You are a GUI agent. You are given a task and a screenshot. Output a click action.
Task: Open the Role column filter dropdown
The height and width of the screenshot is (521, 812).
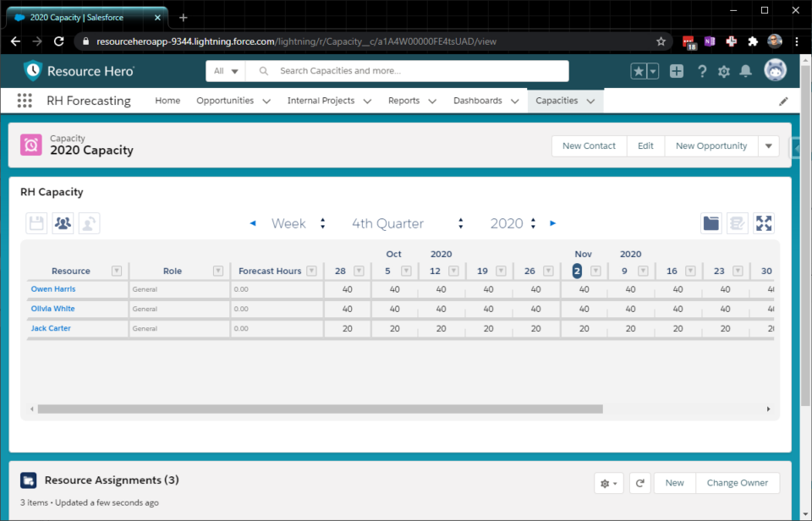(218, 271)
